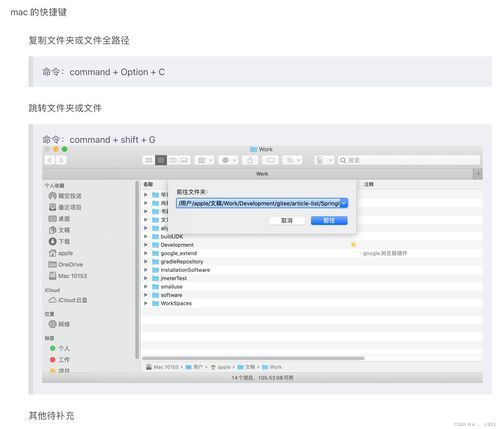Click the share icon in toolbar
This screenshot has width=500, height=429.
coord(250,160)
